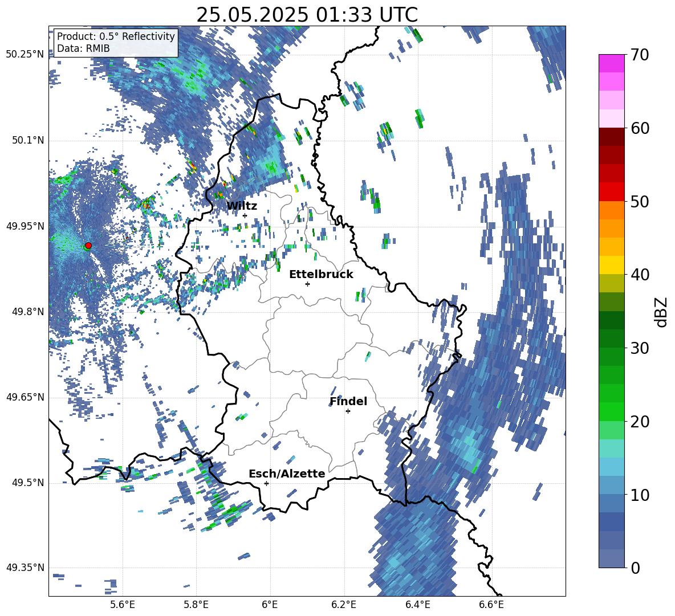Click the title 25.05.2025 01:33 UTC
The width and height of the screenshot is (675, 616).
307,15
